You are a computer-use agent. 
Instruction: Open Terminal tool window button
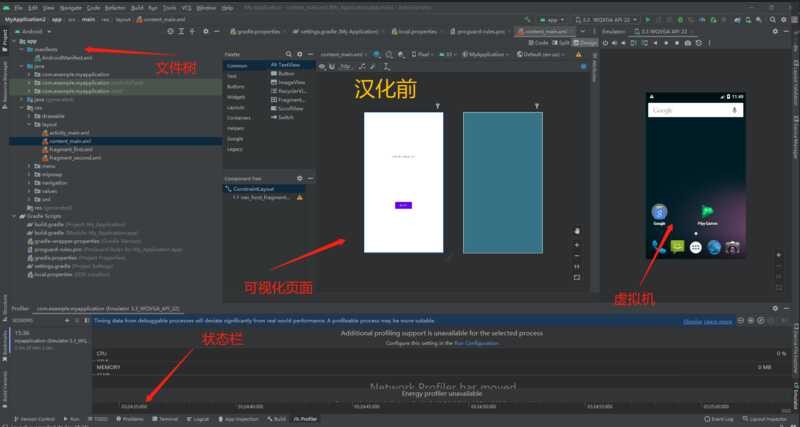pos(167,419)
